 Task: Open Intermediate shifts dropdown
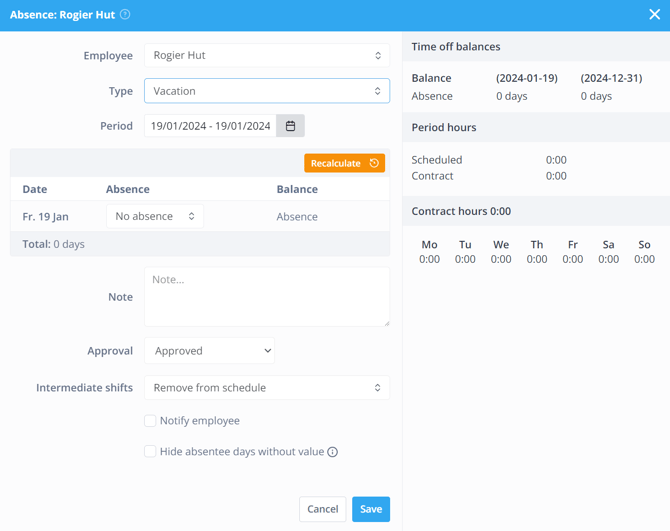pyautogui.click(x=266, y=388)
